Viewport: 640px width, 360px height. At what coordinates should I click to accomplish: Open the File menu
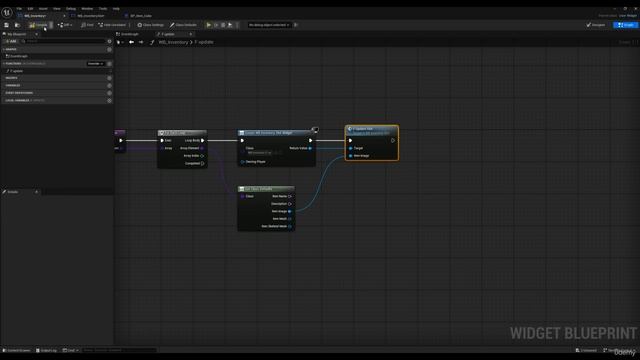(x=19, y=9)
